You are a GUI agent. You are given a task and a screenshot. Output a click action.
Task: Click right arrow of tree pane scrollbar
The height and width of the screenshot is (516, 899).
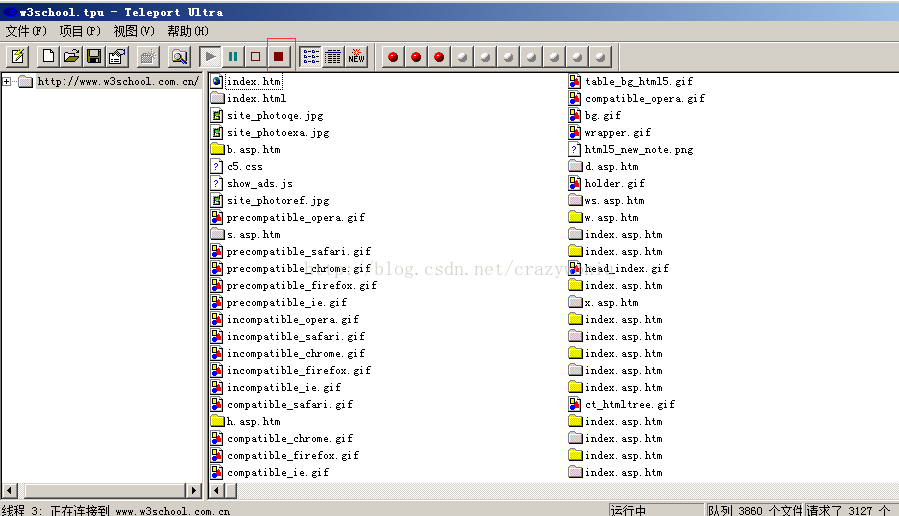pos(194,490)
